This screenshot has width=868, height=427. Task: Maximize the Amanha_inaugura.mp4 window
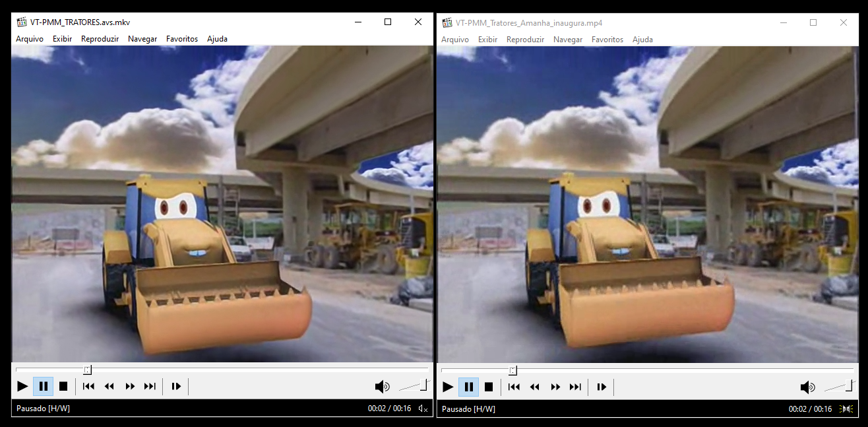tap(813, 22)
